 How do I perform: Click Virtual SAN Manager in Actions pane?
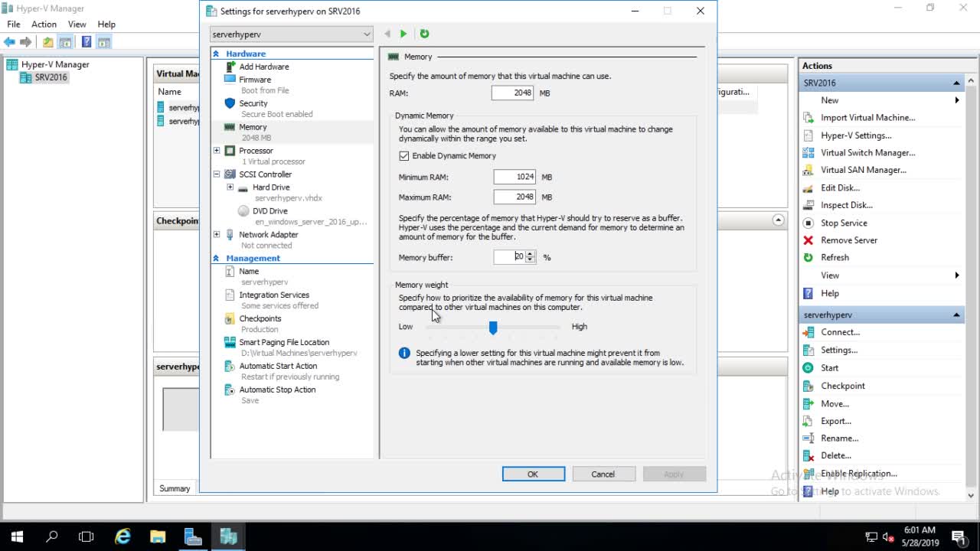864,170
